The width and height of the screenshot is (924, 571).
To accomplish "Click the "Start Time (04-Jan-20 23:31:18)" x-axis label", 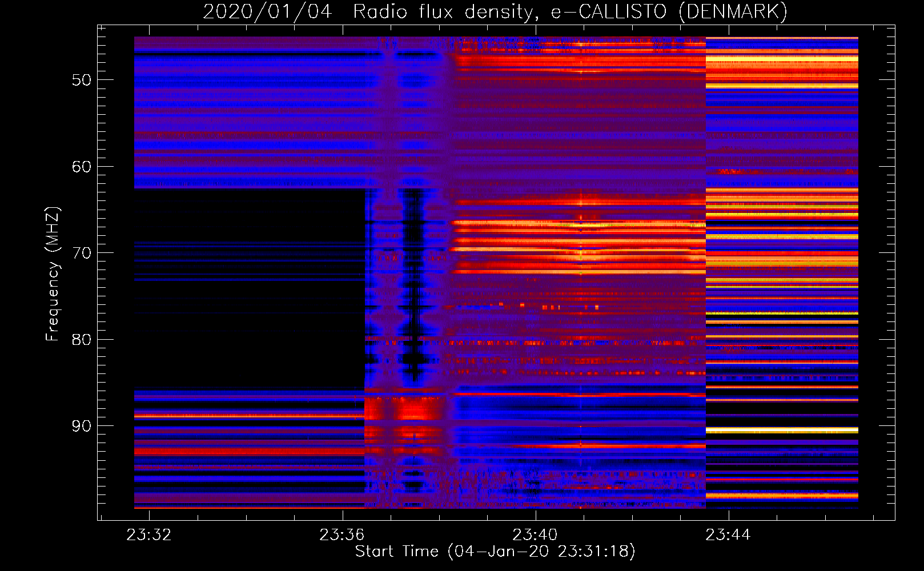I will point(495,552).
